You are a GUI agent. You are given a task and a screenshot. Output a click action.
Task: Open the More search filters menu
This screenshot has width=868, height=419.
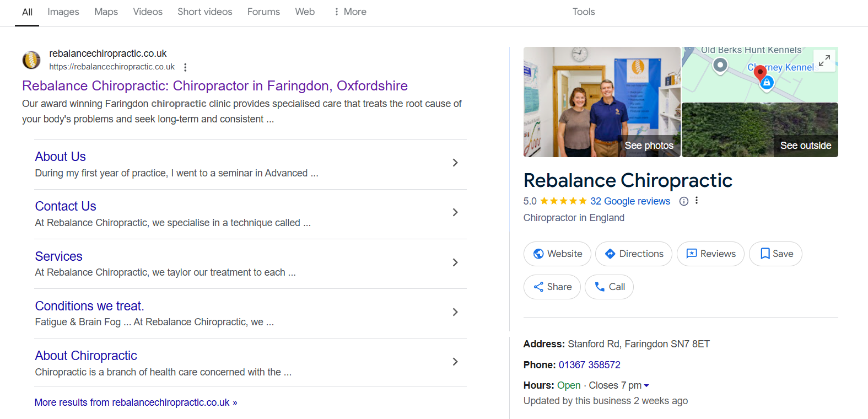point(350,12)
